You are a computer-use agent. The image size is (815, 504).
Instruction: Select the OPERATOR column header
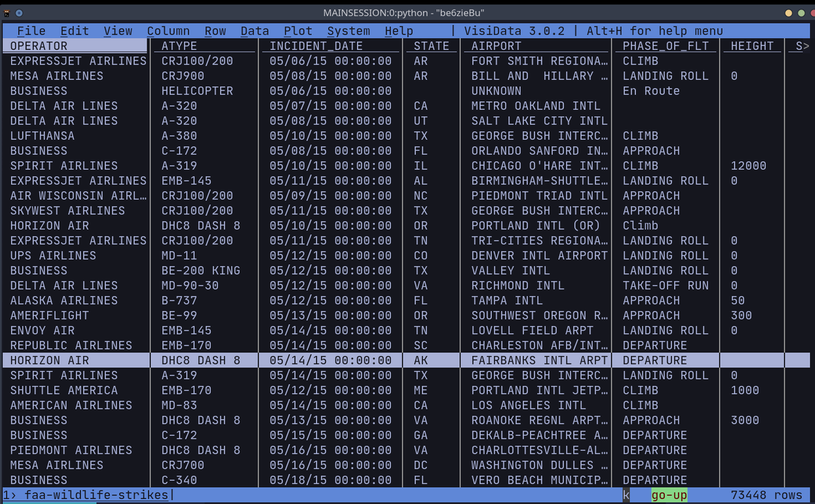click(x=39, y=46)
